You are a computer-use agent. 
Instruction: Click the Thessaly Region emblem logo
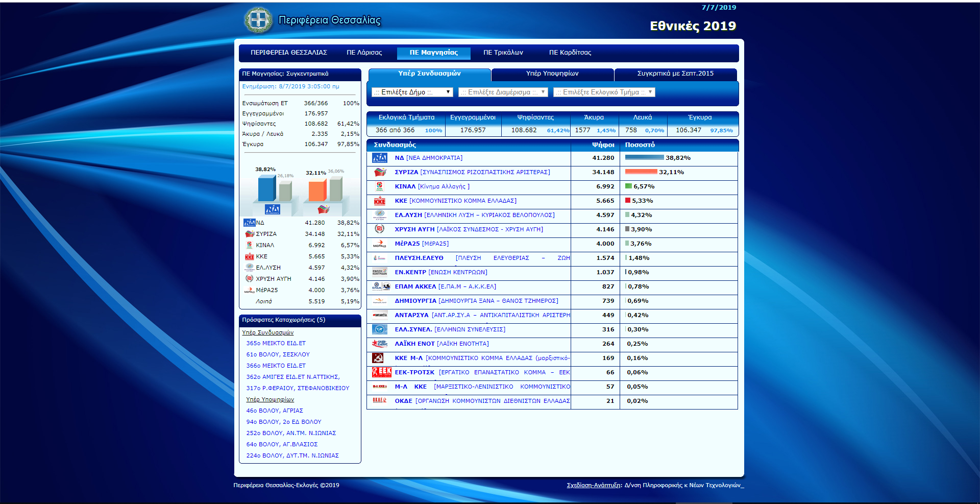pyautogui.click(x=258, y=20)
